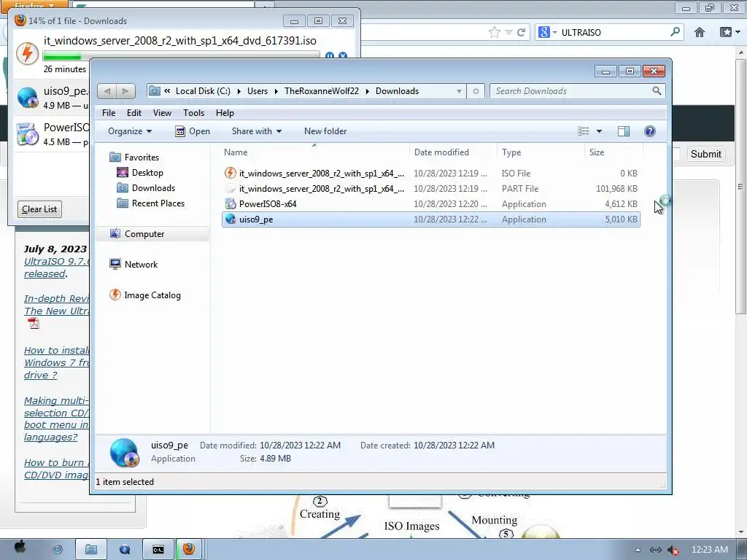
Task: Expand arrow after Users in breadcrumb
Action: tap(276, 91)
